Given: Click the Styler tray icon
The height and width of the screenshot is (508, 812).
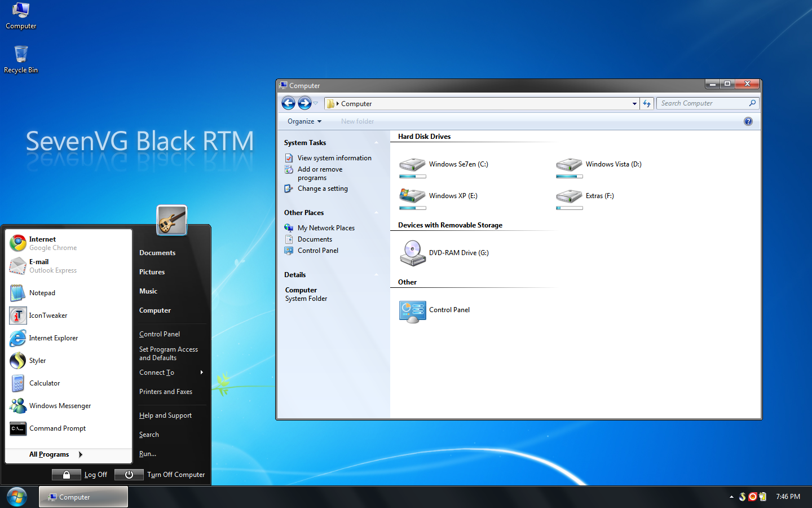Looking at the screenshot, I should [743, 497].
